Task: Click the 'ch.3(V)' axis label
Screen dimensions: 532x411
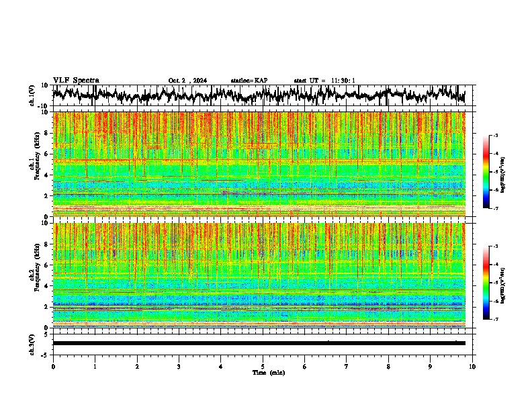Action: point(32,345)
